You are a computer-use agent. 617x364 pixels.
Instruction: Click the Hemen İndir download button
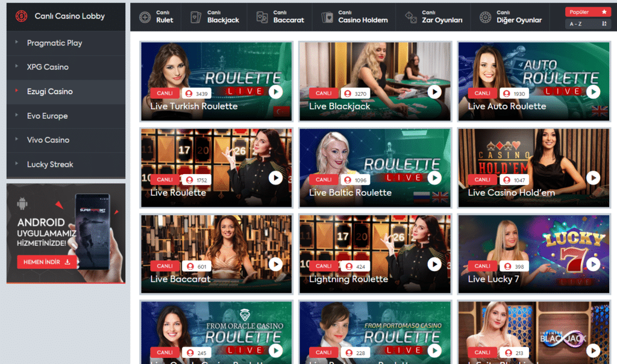pos(47,262)
